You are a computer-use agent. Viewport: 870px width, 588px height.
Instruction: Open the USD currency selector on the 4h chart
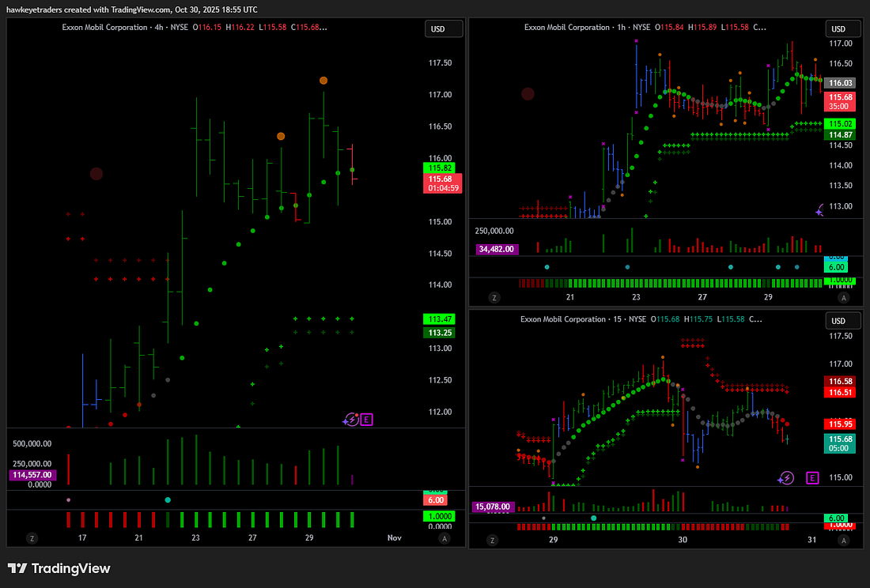(444, 28)
